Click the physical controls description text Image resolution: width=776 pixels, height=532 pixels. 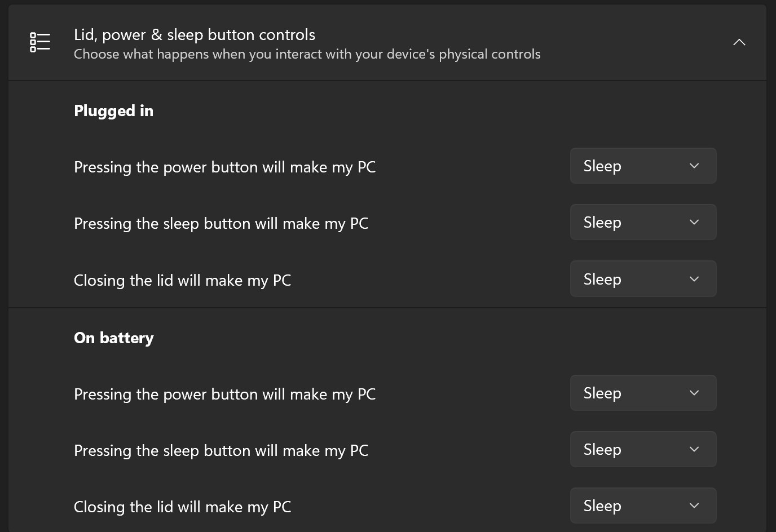[x=307, y=54]
